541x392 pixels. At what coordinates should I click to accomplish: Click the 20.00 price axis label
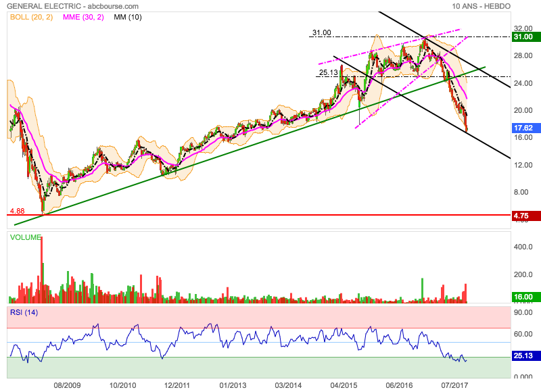[523, 110]
